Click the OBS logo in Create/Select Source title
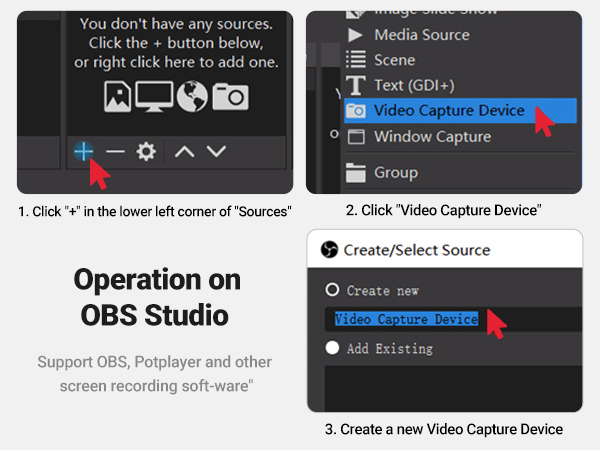 tap(329, 250)
